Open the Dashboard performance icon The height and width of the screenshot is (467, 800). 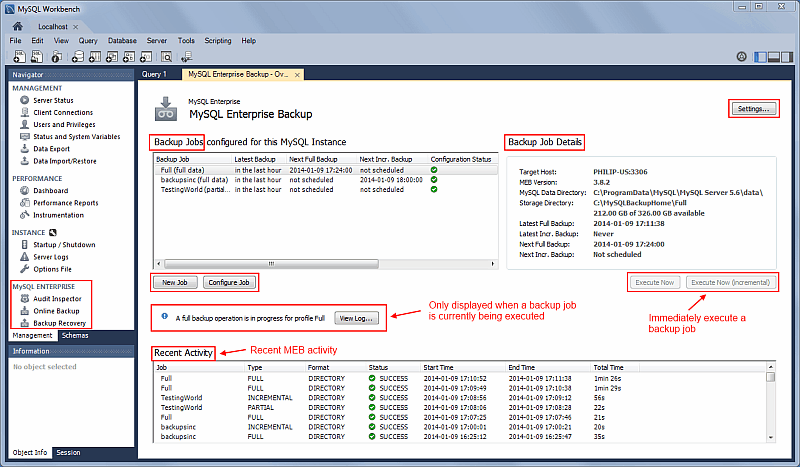click(24, 190)
